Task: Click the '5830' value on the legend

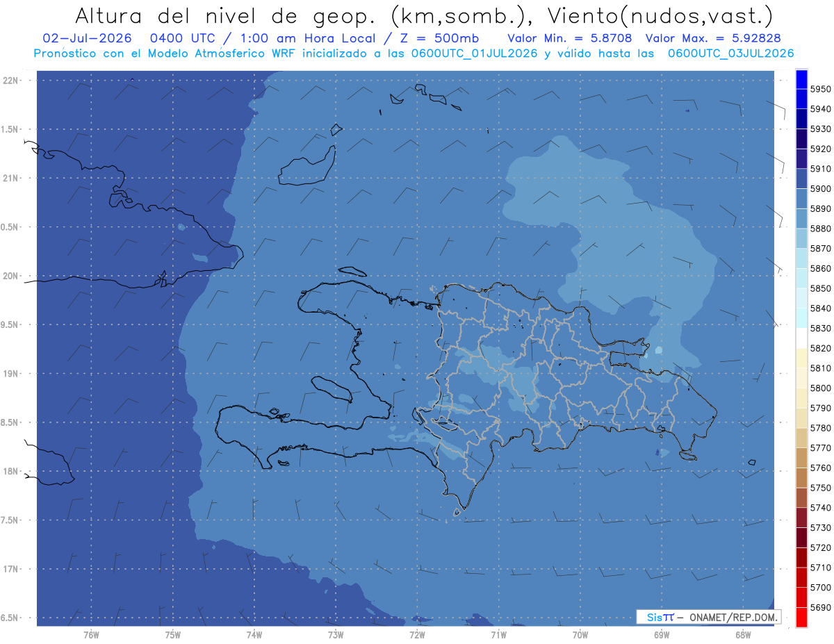Action: click(821, 328)
